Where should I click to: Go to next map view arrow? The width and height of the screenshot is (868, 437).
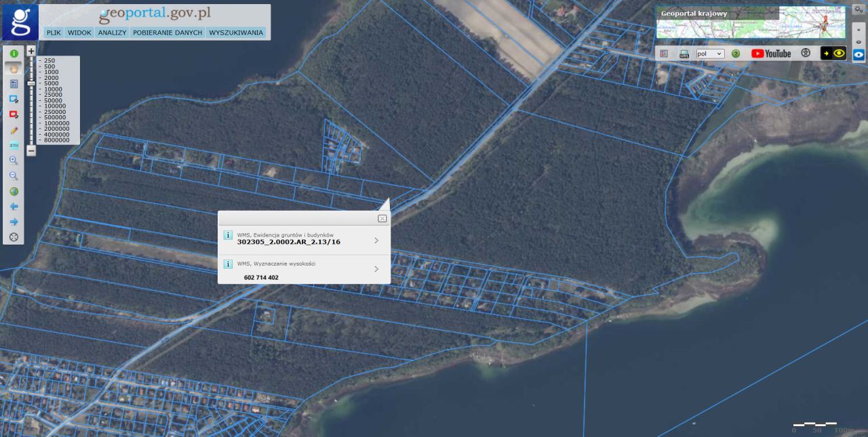(x=14, y=222)
